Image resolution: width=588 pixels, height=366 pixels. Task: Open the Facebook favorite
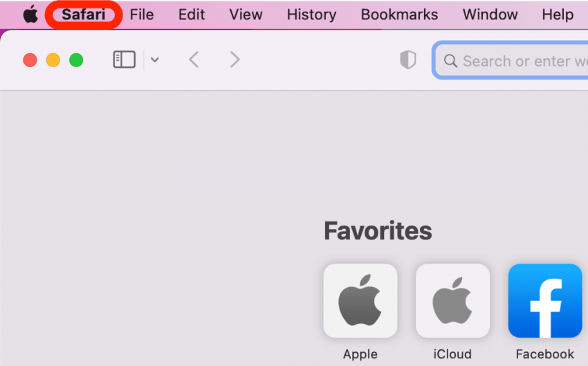point(545,301)
